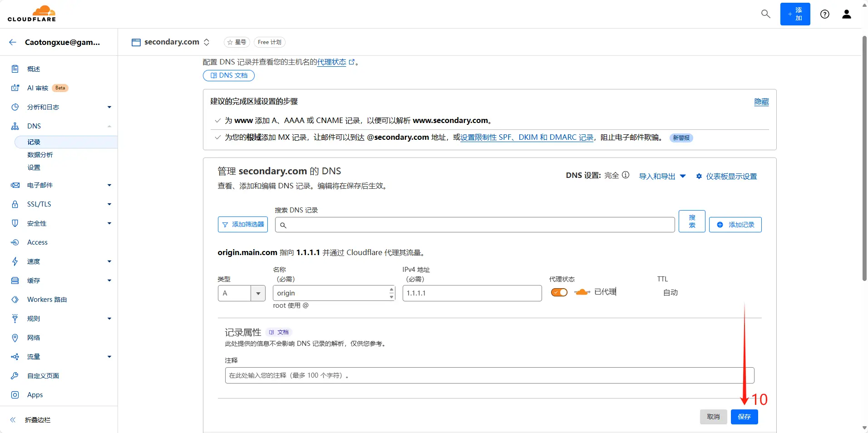Viewport: 868px width, 433px height.
Task: Click the 注释 comment input field
Action: click(x=489, y=375)
